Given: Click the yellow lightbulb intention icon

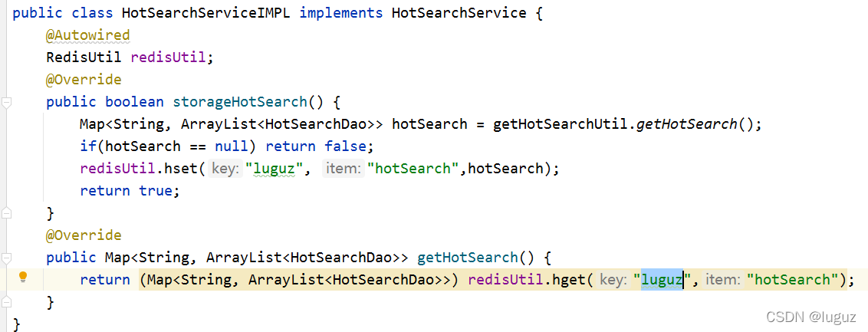Looking at the screenshot, I should coord(23,278).
